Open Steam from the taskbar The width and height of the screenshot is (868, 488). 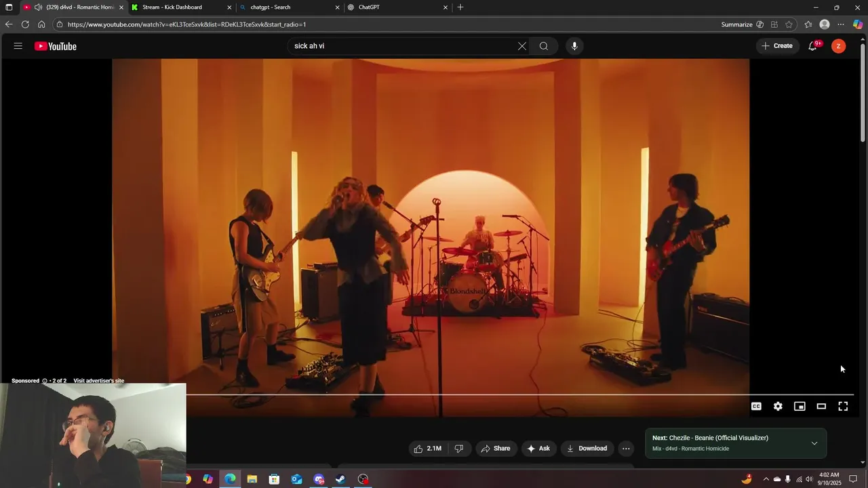click(340, 479)
